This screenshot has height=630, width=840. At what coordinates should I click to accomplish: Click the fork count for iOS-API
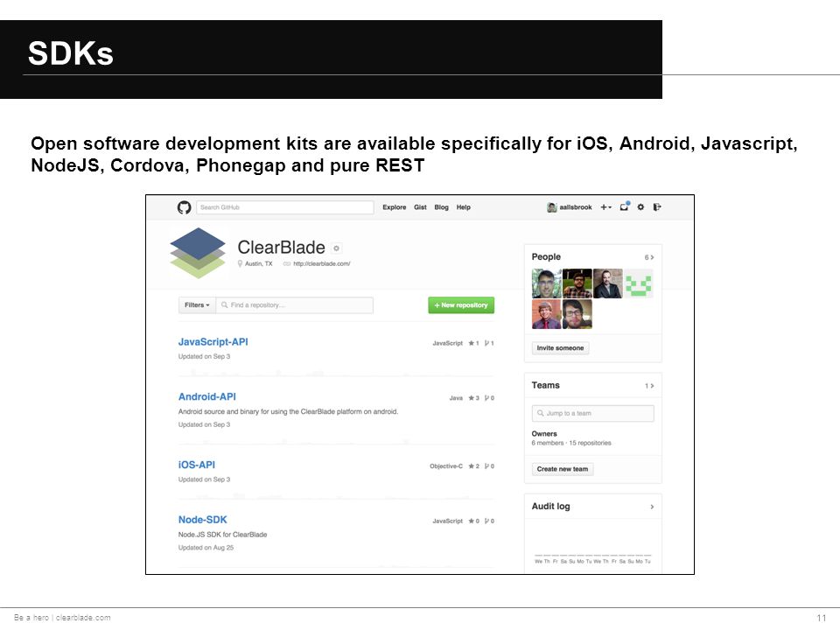tap(490, 466)
